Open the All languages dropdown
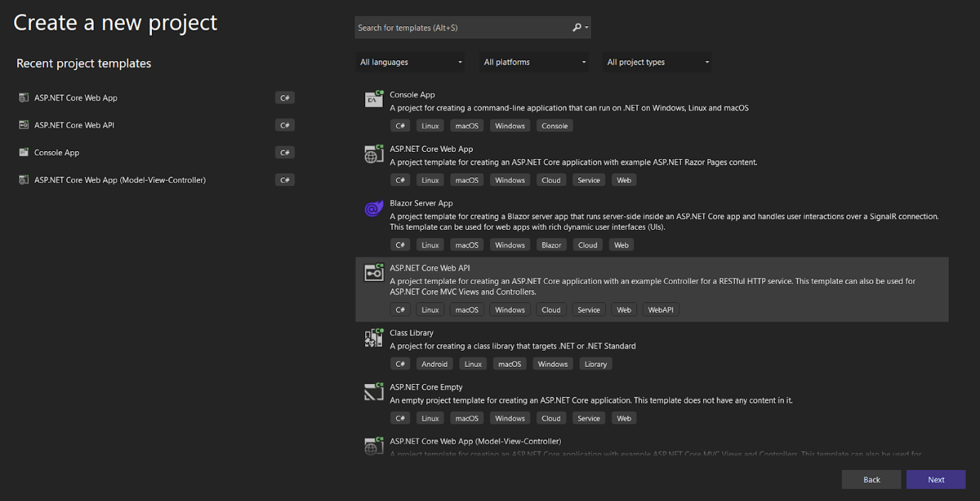The height and width of the screenshot is (501, 980). coord(410,62)
